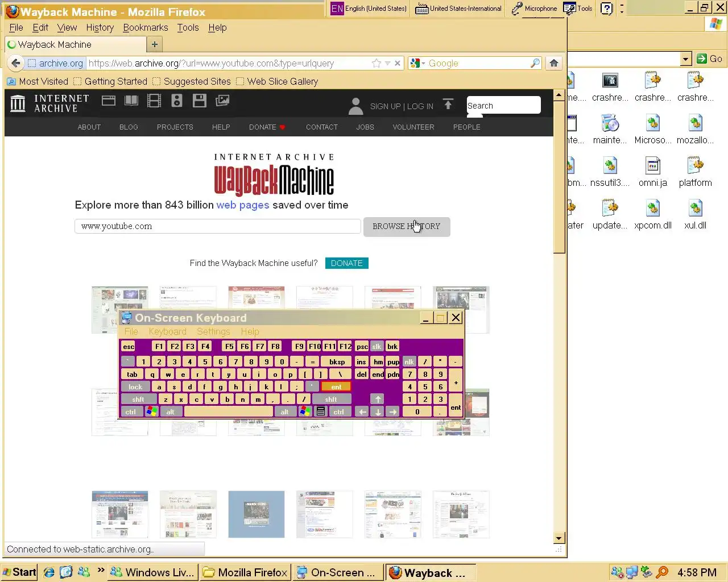
Task: Expand the Explorer address bar dropdown
Action: 686,59
